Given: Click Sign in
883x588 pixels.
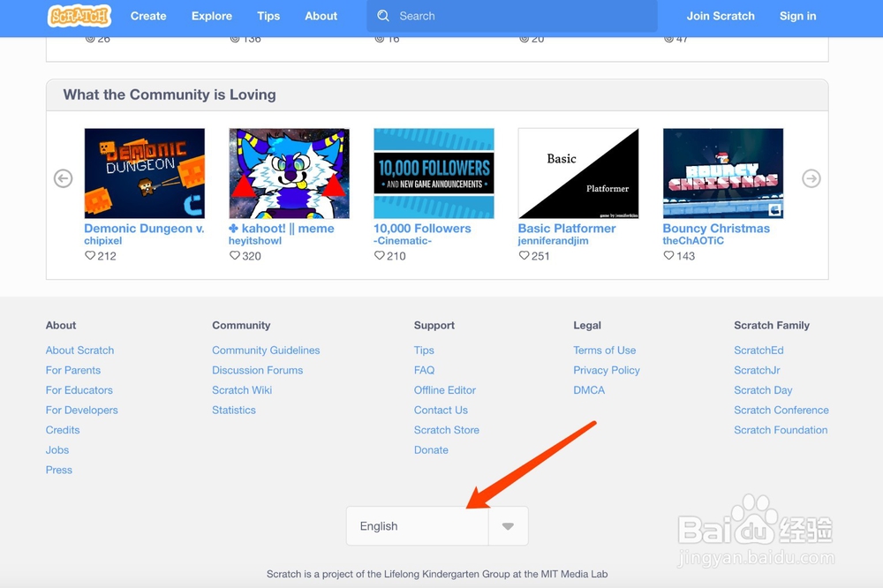Looking at the screenshot, I should (797, 16).
